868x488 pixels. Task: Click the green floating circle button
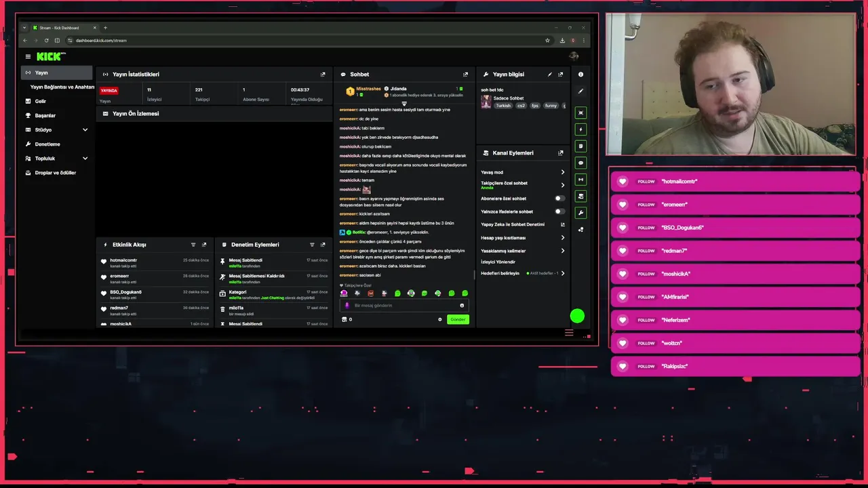[x=577, y=316]
